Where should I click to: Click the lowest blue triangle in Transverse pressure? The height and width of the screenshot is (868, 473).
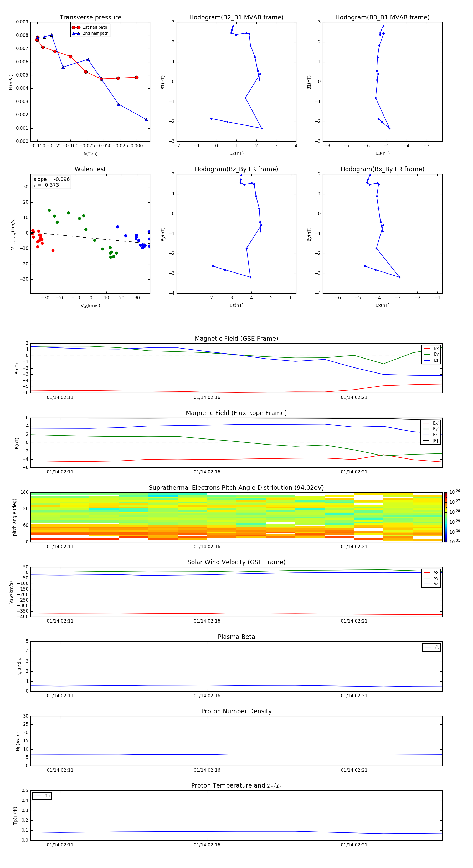146,119
